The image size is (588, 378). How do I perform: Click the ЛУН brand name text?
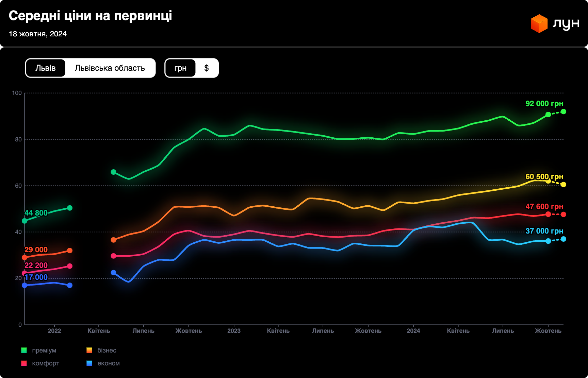point(566,23)
